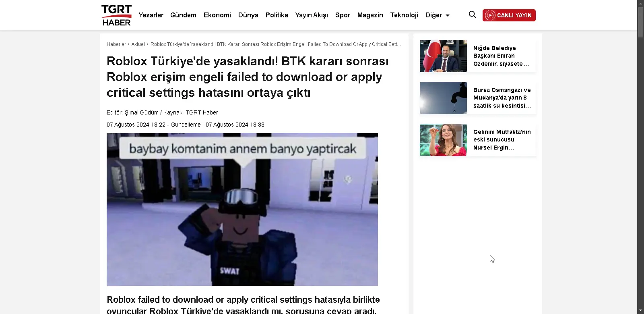The image size is (644, 314).
Task: Go to the Gündem section
Action: click(183, 15)
